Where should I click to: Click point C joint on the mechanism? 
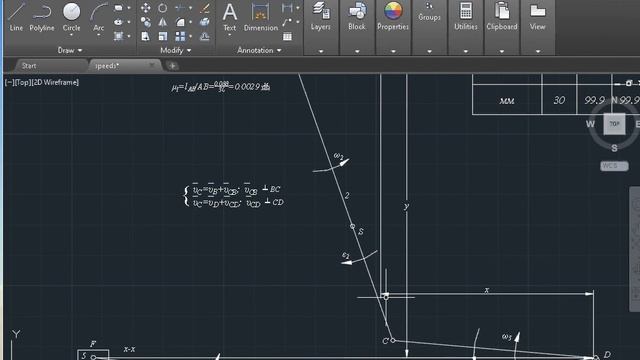pos(393,340)
